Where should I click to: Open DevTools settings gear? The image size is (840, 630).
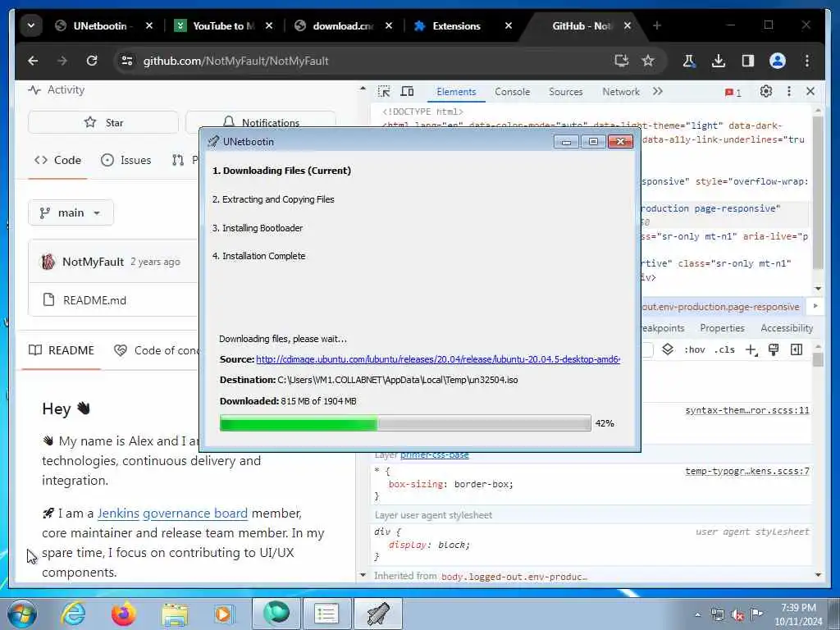[766, 92]
